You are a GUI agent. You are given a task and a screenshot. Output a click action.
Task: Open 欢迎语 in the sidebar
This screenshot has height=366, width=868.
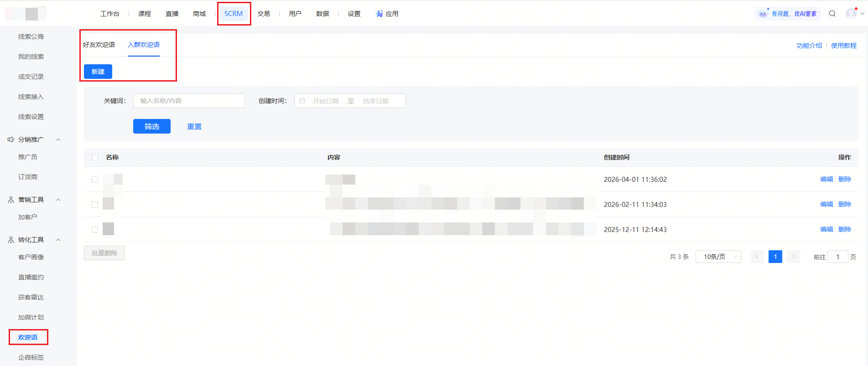(x=28, y=337)
